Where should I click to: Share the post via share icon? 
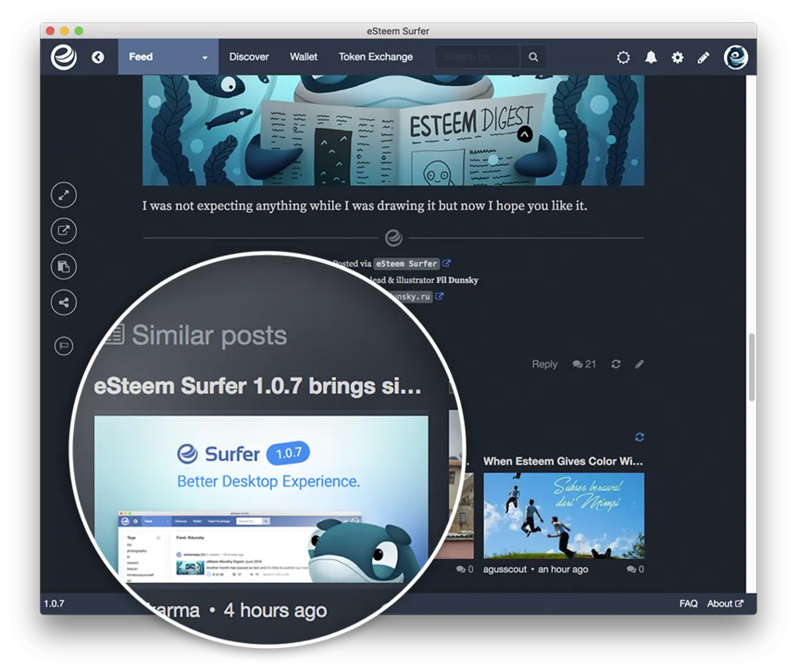64,303
